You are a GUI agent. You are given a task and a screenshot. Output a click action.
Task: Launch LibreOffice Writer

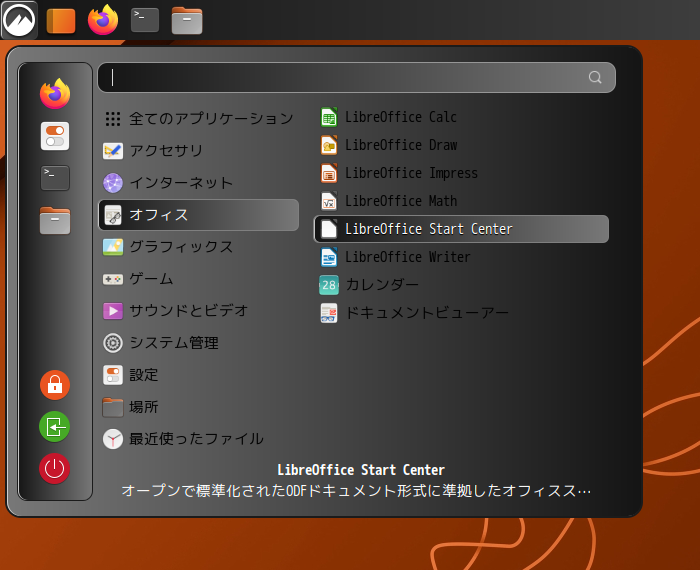(462, 257)
